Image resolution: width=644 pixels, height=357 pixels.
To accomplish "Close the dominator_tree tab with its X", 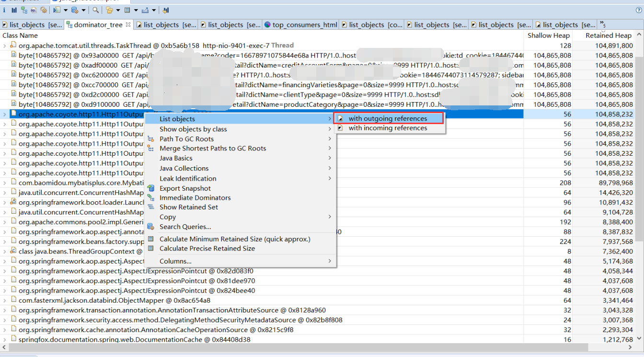I will [x=128, y=24].
